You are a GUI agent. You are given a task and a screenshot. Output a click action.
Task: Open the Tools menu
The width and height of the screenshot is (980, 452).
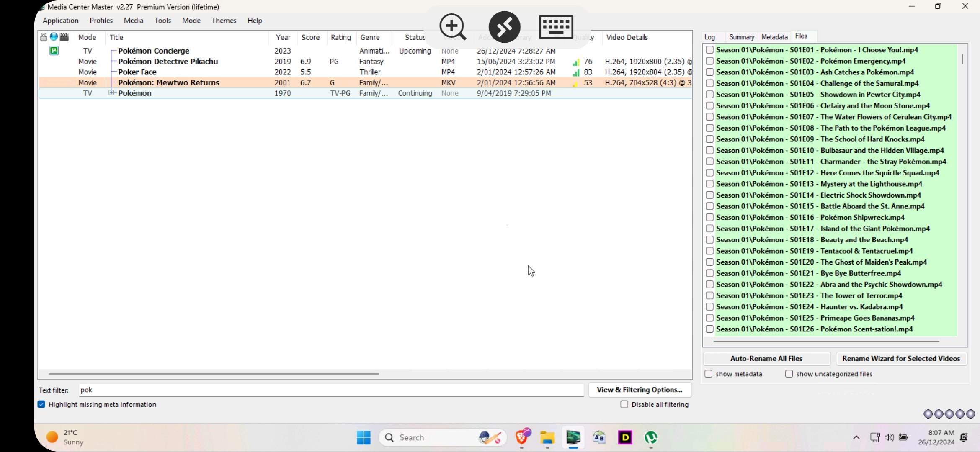pyautogui.click(x=162, y=21)
